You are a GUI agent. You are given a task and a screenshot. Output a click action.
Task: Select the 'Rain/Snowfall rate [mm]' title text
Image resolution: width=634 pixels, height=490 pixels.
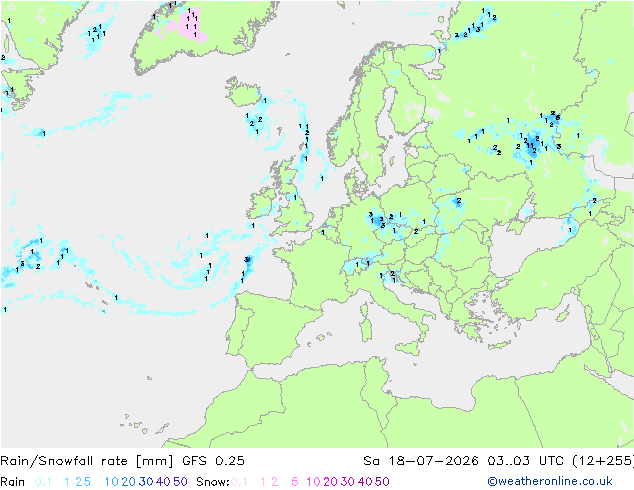(x=87, y=461)
